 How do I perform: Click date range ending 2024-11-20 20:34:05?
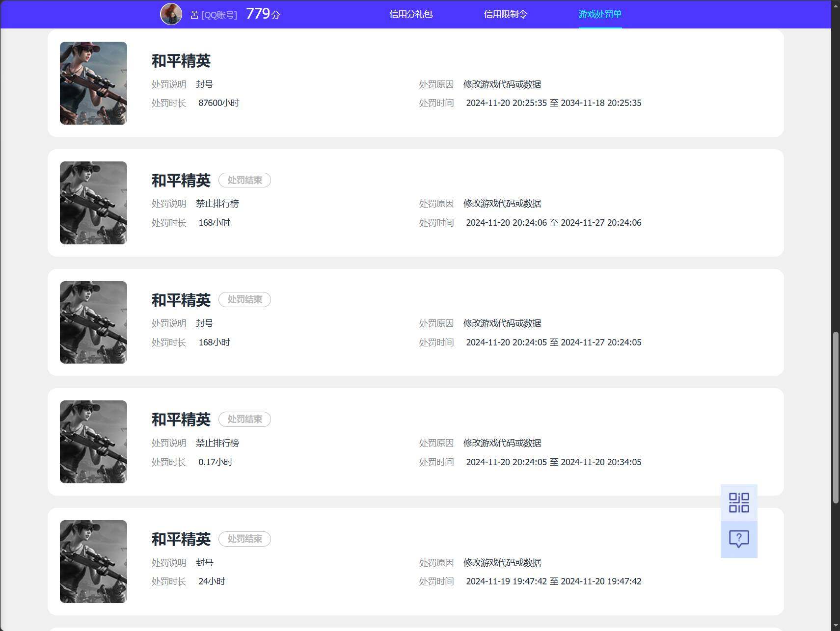click(554, 462)
